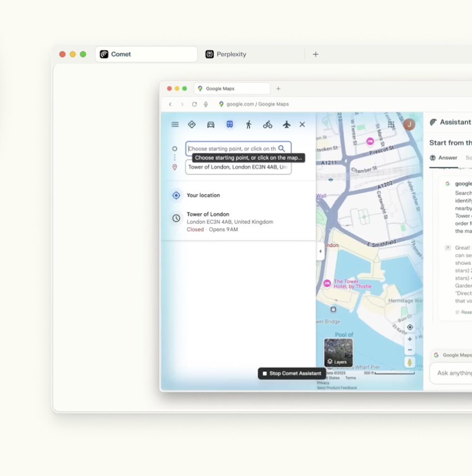Click the Assistant panel logo icon
Viewport: 472px width, 476px height.
point(433,122)
